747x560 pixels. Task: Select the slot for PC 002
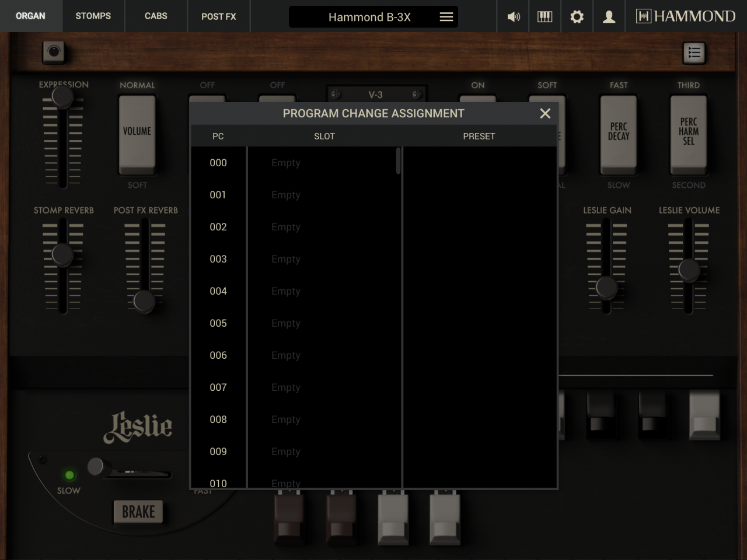click(x=324, y=227)
